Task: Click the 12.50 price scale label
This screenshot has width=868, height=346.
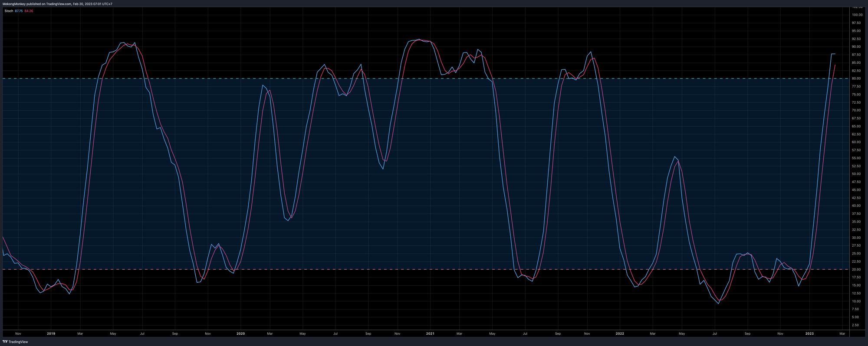Action: (857, 293)
